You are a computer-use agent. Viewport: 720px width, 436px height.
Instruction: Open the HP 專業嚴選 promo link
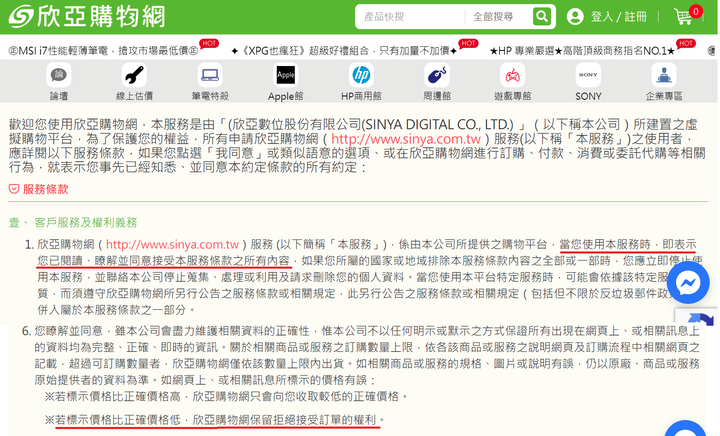(x=582, y=50)
